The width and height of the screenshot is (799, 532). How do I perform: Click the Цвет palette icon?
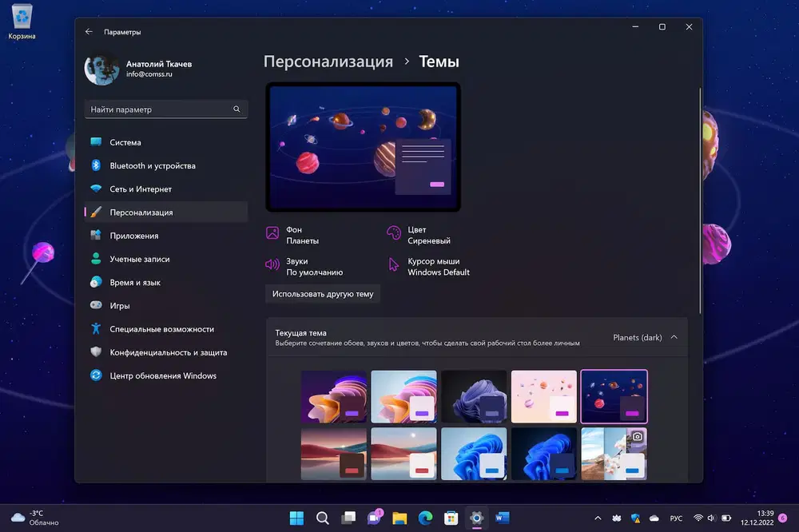point(394,233)
